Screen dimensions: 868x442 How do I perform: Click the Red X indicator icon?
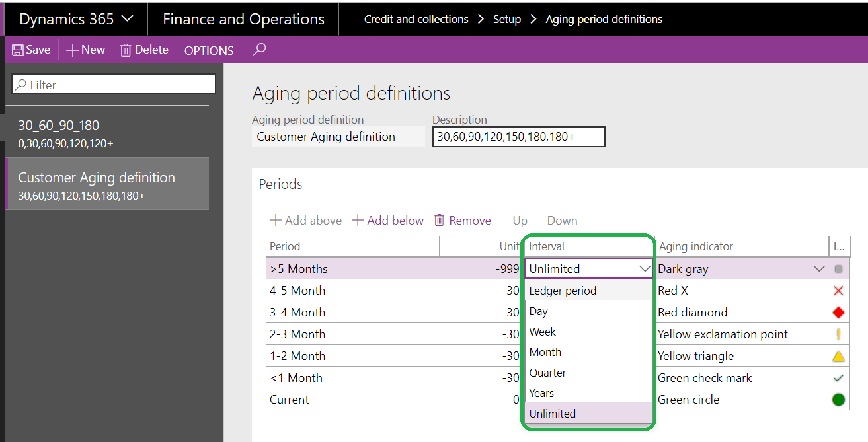(x=838, y=291)
